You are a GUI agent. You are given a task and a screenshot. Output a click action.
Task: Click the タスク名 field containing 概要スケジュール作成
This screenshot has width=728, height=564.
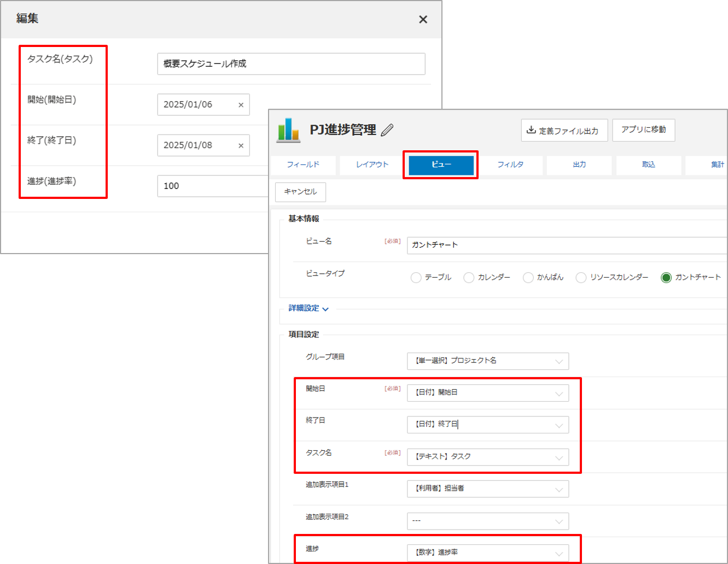291,64
